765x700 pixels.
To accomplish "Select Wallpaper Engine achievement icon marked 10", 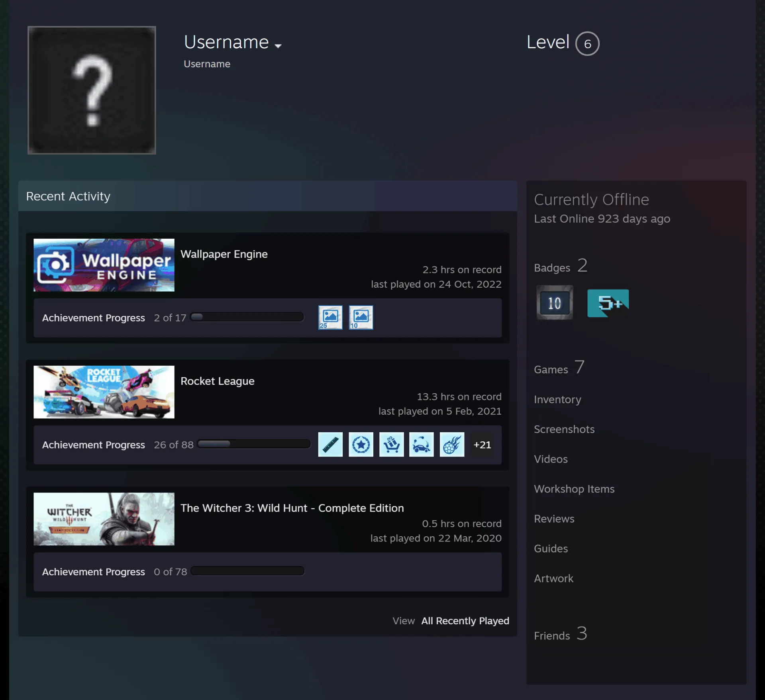I will point(361,318).
